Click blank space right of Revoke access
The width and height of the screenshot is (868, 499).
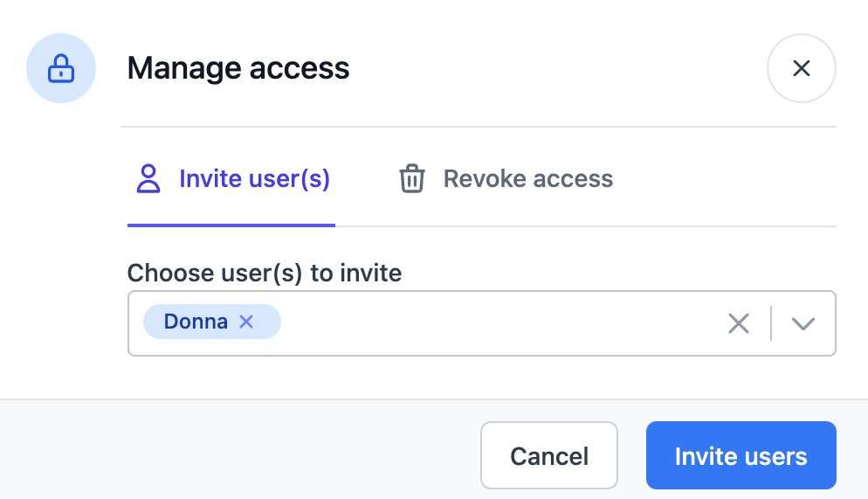(725, 179)
